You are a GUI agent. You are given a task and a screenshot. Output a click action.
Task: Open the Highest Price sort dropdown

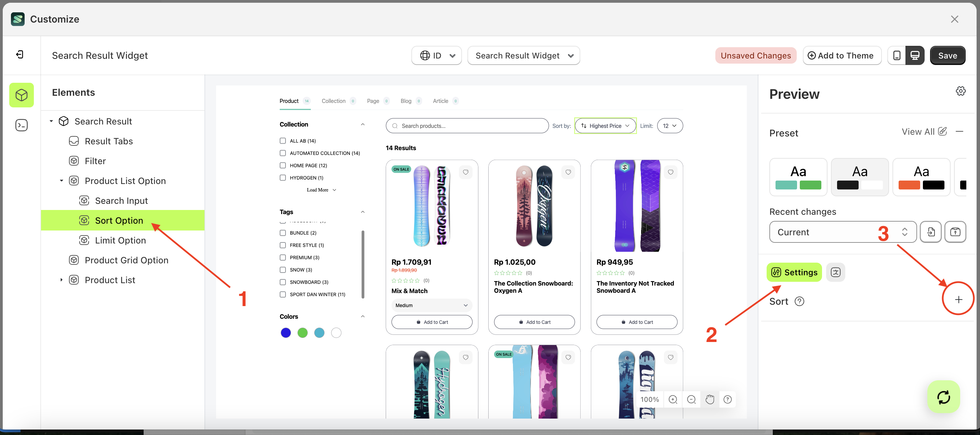coord(605,126)
